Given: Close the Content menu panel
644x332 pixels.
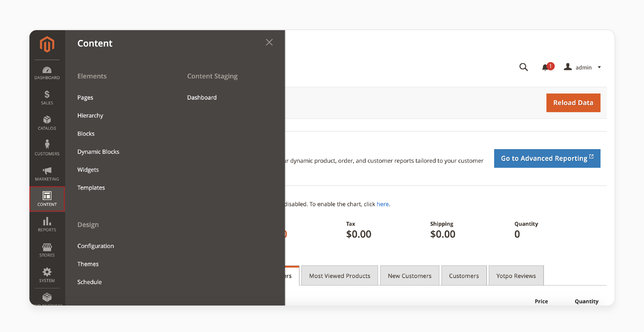Looking at the screenshot, I should (269, 42).
